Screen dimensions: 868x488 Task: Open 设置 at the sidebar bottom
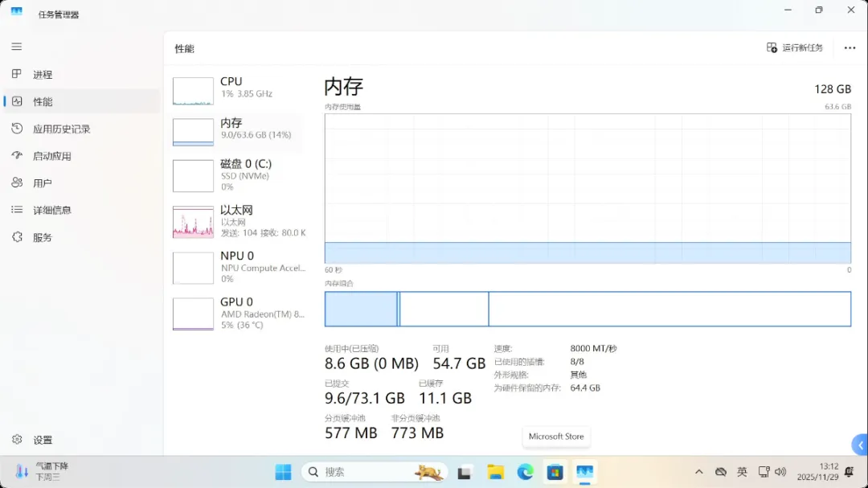pyautogui.click(x=42, y=440)
